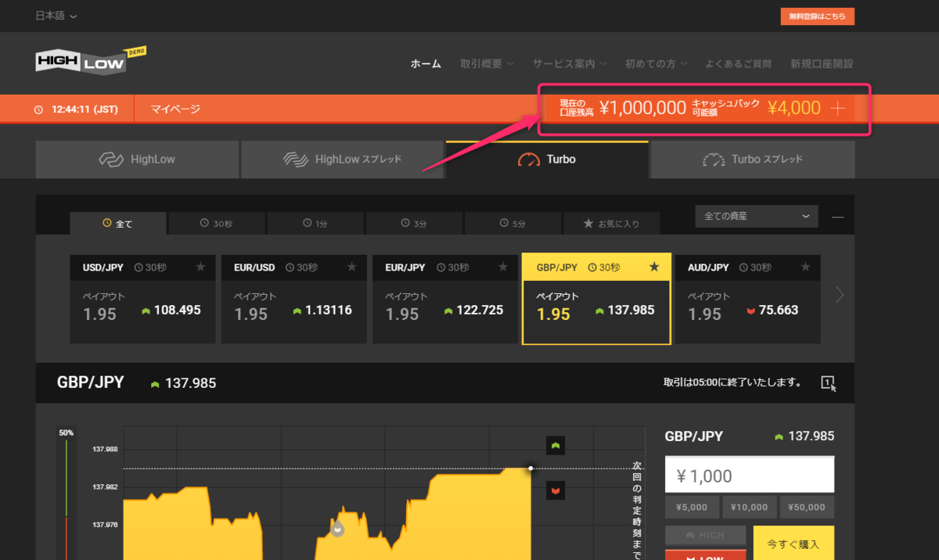This screenshot has height=560, width=939.
Task: Click the gray pin marker on chart
Action: (x=338, y=529)
